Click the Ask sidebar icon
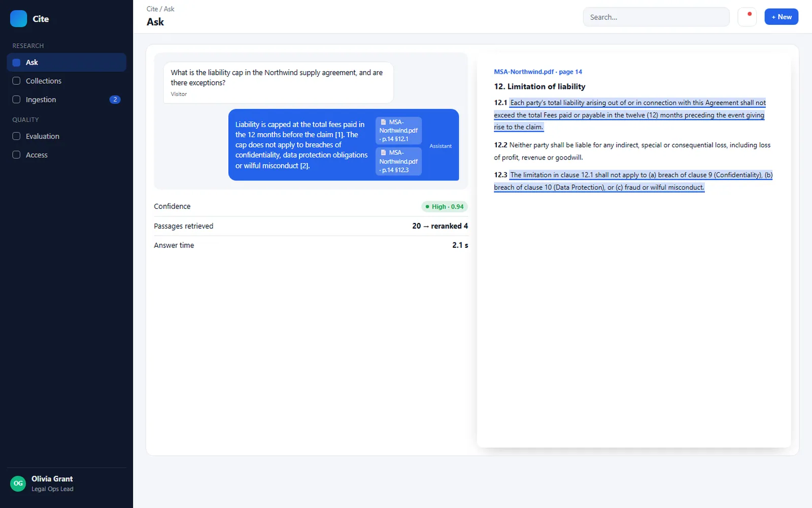The image size is (812, 508). [x=16, y=62]
